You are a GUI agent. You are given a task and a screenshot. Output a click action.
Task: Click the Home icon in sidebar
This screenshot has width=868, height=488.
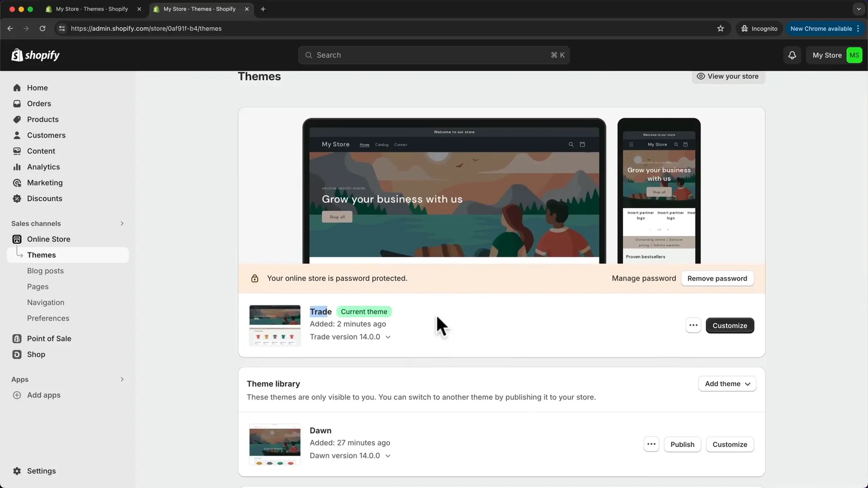[x=17, y=88]
